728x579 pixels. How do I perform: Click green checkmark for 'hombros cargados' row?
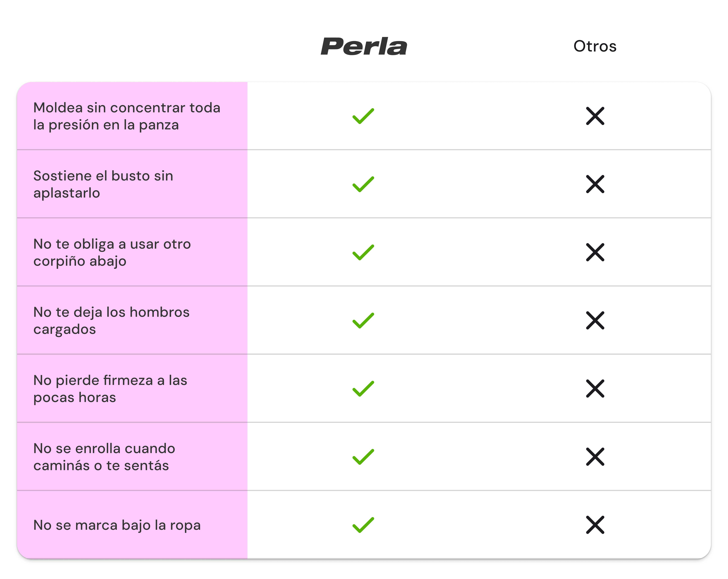pos(363,320)
